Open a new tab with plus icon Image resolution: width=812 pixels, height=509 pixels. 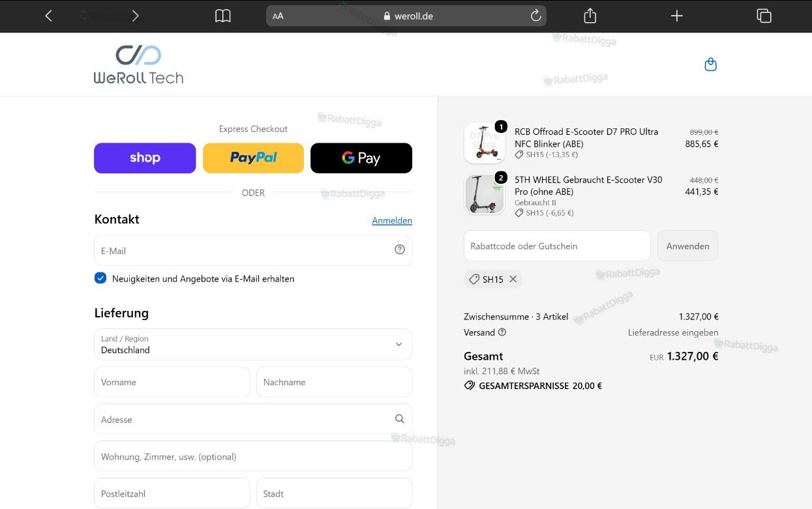click(x=676, y=16)
